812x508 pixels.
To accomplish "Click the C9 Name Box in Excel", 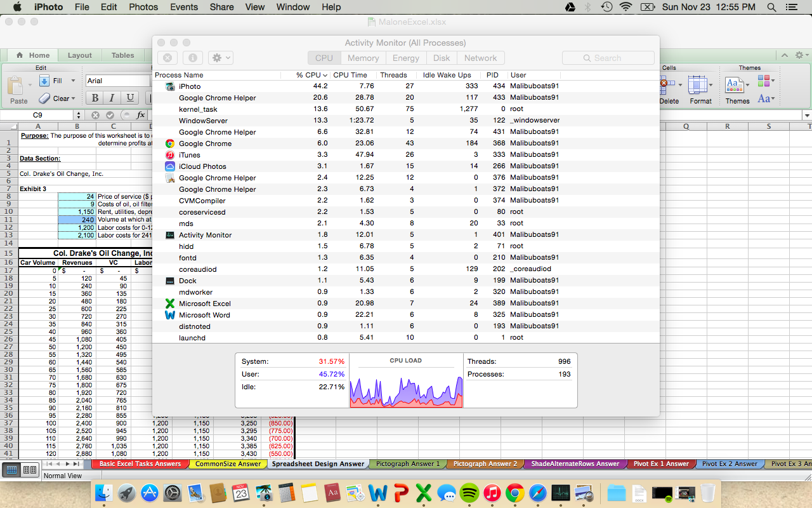I will 38,115.
